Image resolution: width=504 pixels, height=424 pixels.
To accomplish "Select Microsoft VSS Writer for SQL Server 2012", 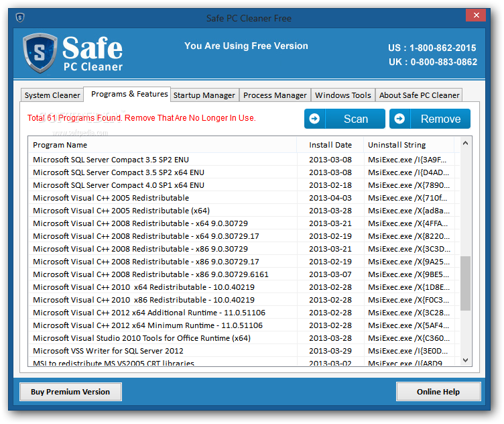I will click(244, 351).
